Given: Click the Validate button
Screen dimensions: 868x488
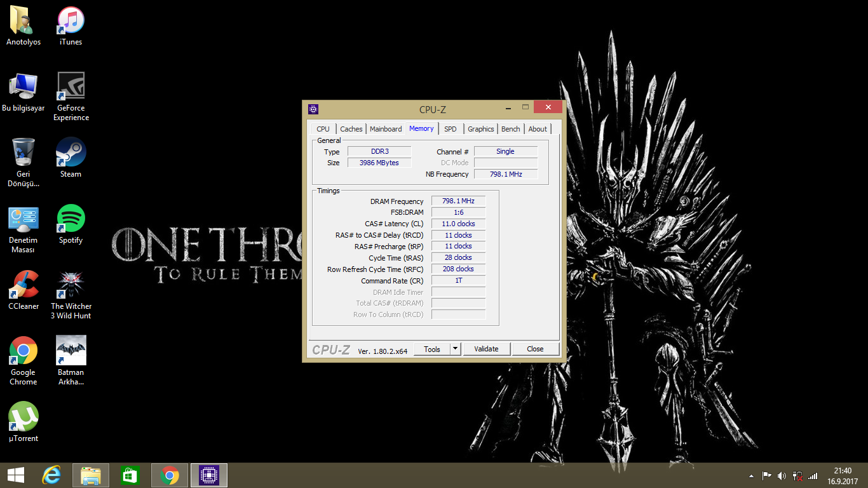Looking at the screenshot, I should (486, 349).
